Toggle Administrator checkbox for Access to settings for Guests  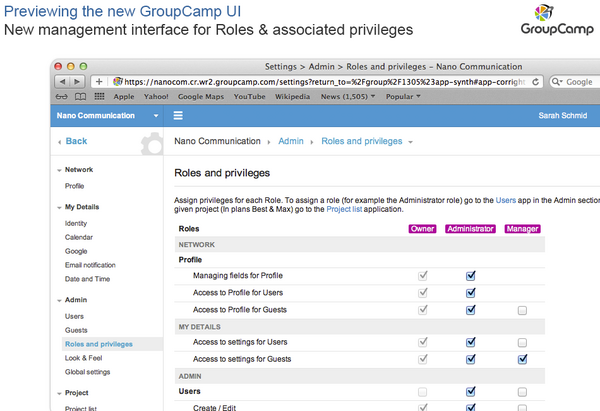(471, 359)
